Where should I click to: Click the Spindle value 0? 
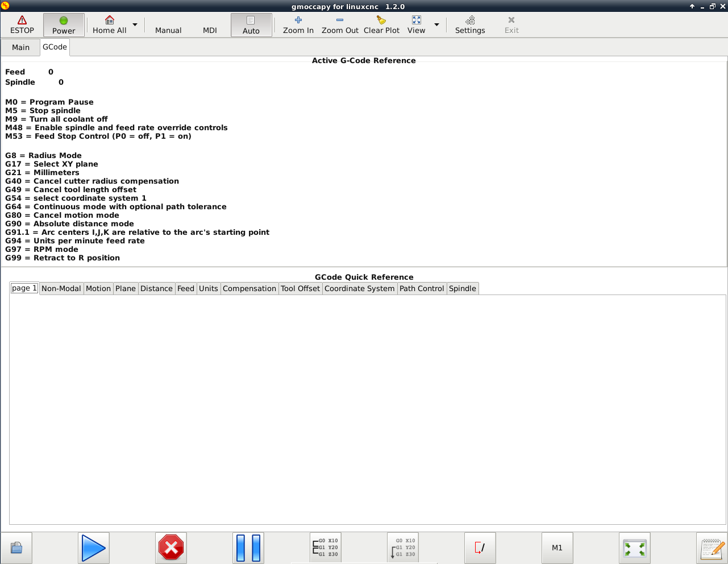pos(61,82)
